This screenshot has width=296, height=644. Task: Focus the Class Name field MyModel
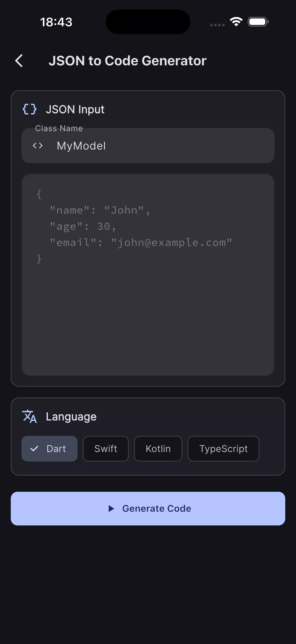148,146
